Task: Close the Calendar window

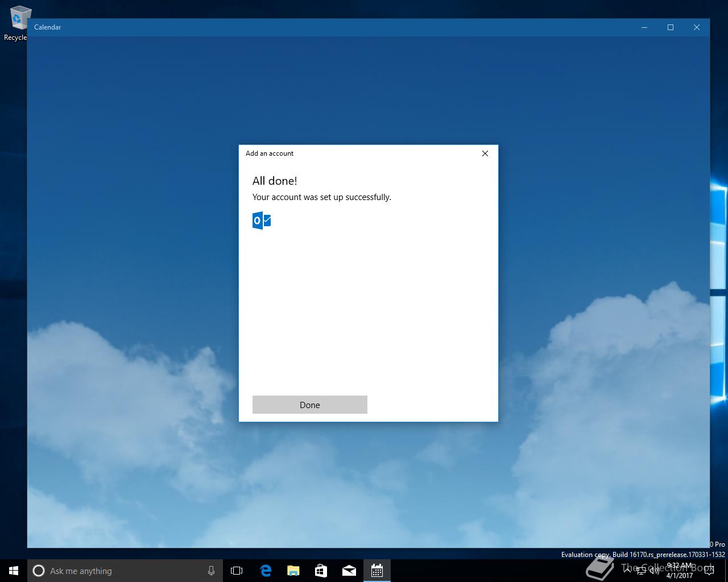Action: point(697,27)
